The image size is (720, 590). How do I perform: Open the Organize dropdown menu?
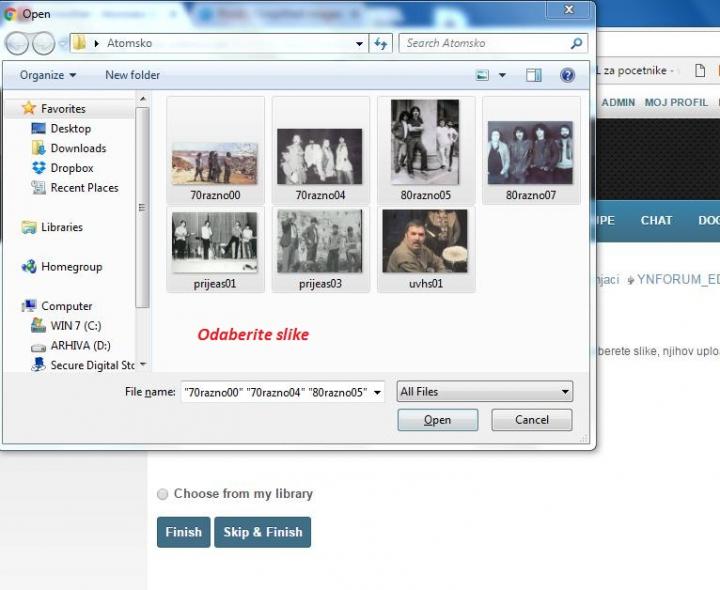(x=48, y=75)
